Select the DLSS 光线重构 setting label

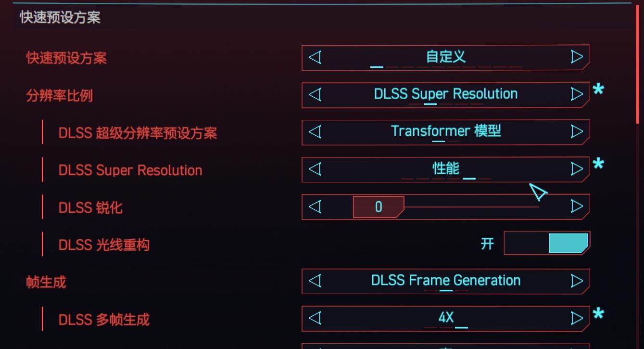[104, 245]
